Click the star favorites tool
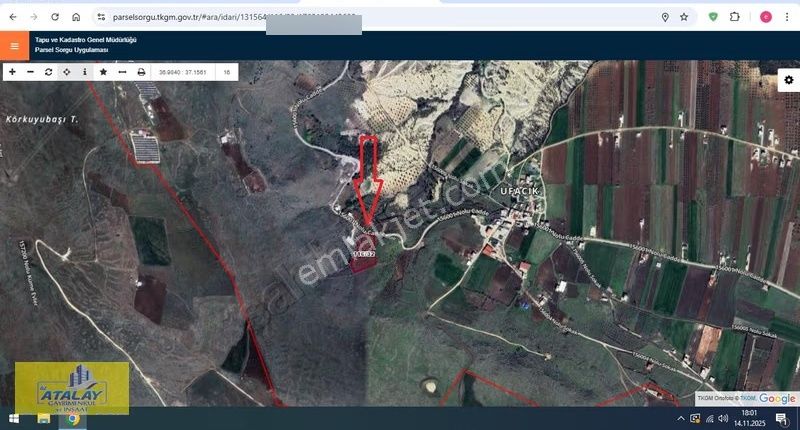This screenshot has height=430, width=800. click(x=103, y=72)
